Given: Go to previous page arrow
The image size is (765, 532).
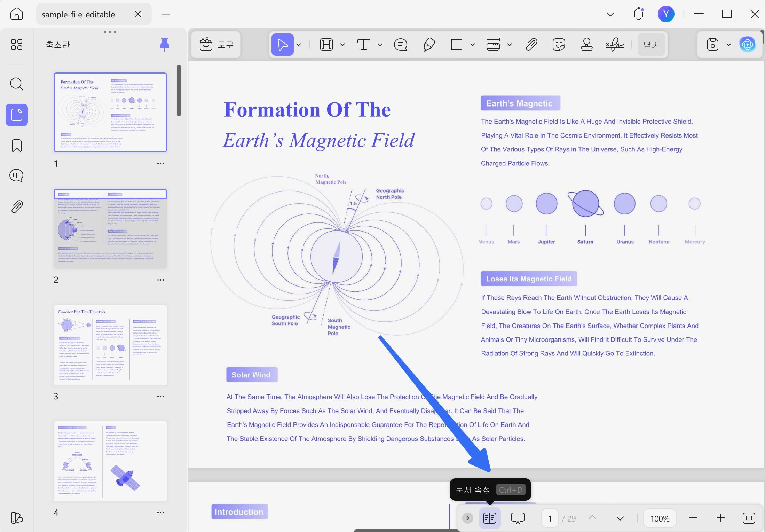Looking at the screenshot, I should pos(592,518).
